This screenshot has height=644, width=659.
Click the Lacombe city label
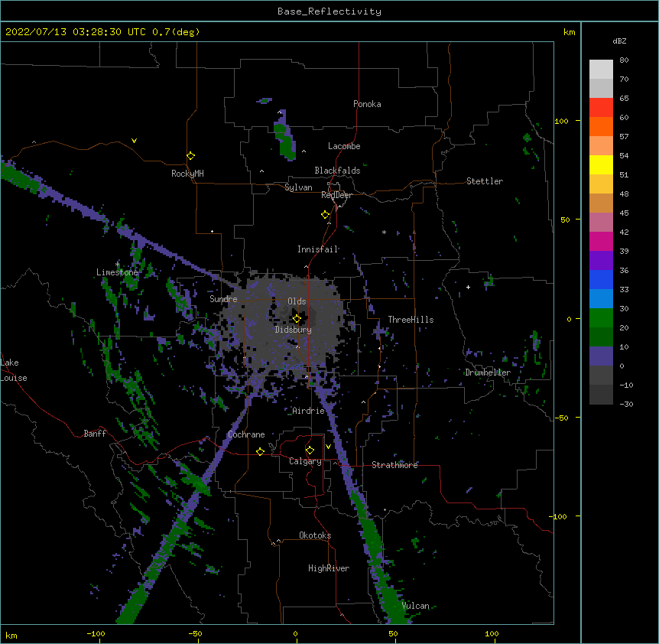click(344, 146)
